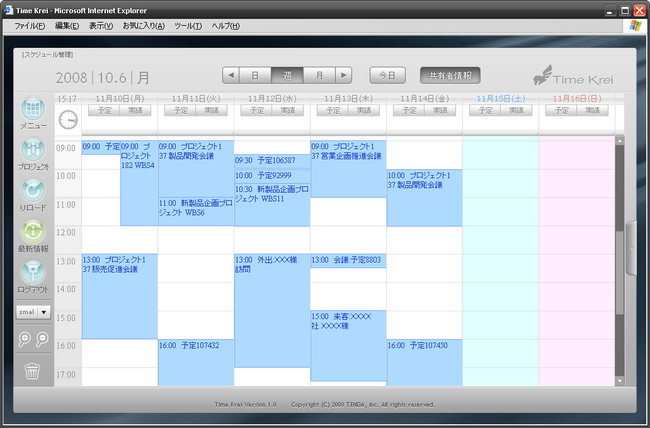Image resolution: width=650 pixels, height=428 pixels.
Task: Click 予定 button under 11月10日(月)
Action: coord(104,110)
